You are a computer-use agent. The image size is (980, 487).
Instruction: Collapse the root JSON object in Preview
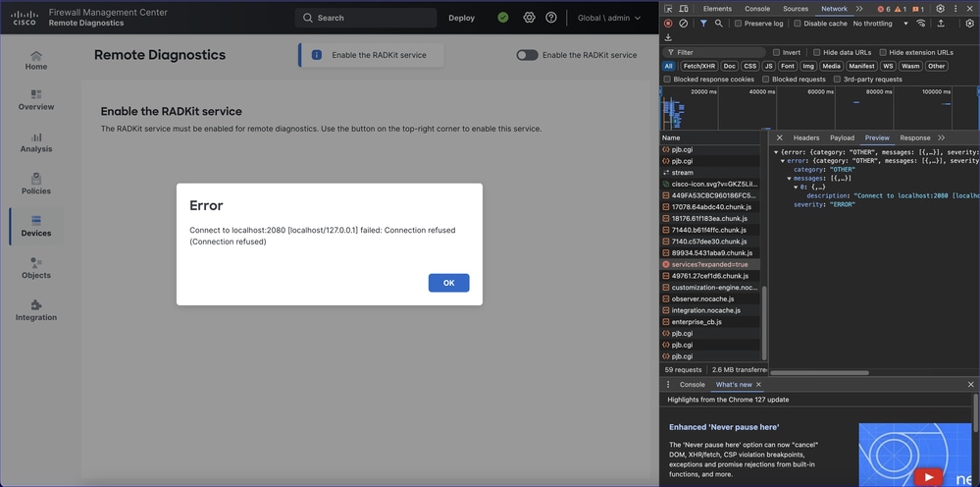pyautogui.click(x=776, y=152)
